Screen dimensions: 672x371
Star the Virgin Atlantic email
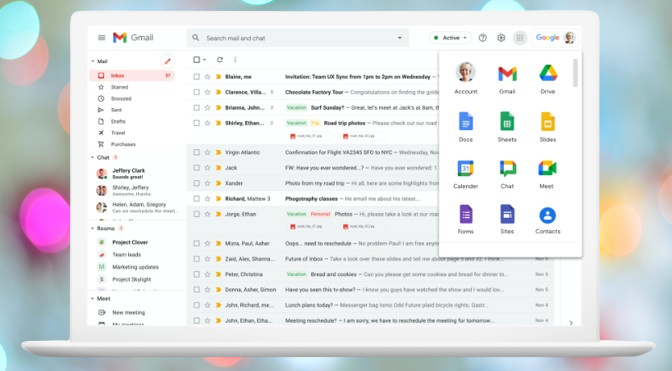(x=207, y=152)
